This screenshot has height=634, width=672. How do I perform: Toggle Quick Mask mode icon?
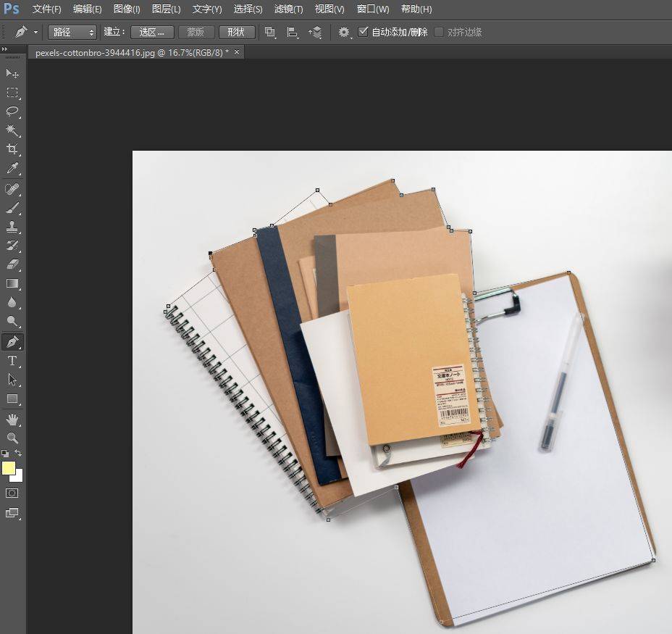coord(12,493)
